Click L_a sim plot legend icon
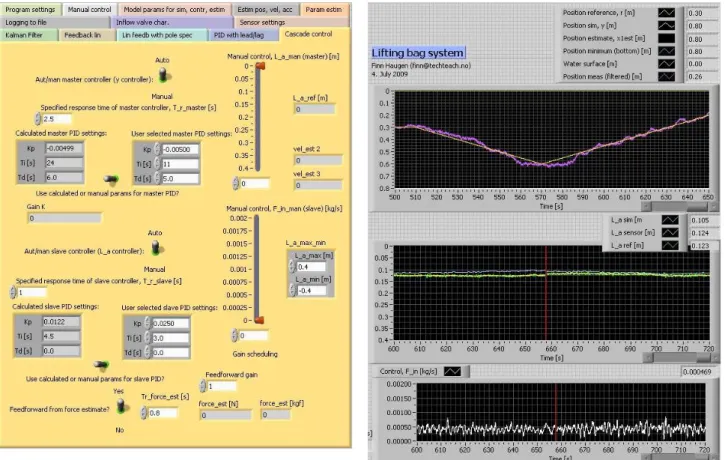The image size is (725, 460). (670, 220)
